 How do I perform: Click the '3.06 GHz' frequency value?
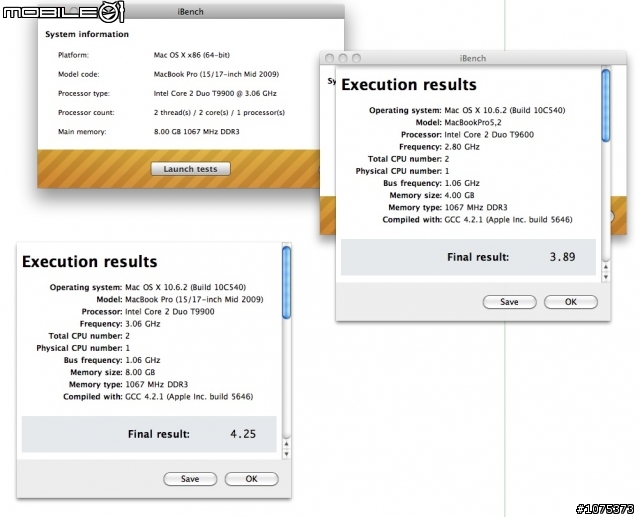click(x=142, y=324)
